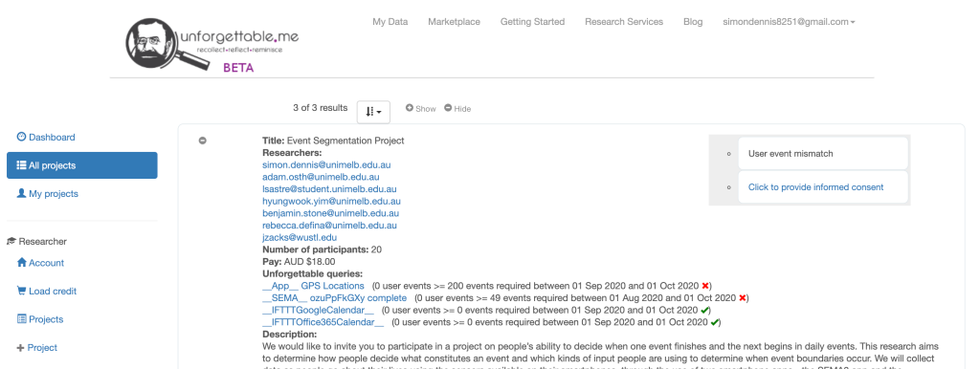The height and width of the screenshot is (369, 980).
Task: Go to Load credit page
Action: (x=47, y=291)
